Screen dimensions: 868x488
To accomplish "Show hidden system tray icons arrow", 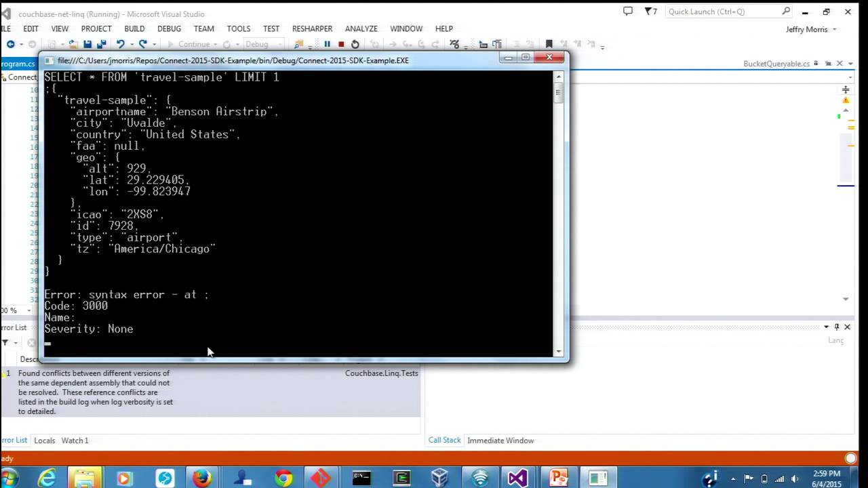I will coord(733,479).
